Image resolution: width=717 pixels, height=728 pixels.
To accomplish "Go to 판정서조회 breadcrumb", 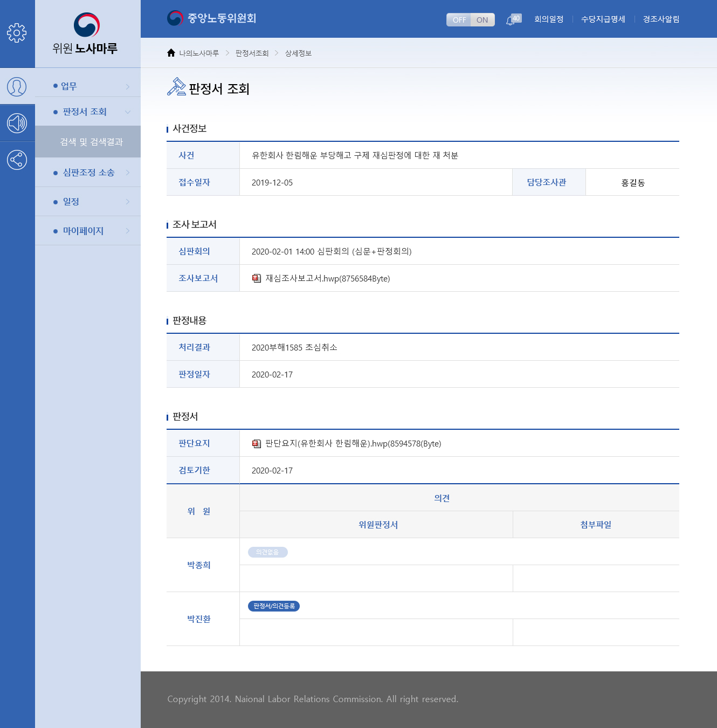I will pos(252,53).
